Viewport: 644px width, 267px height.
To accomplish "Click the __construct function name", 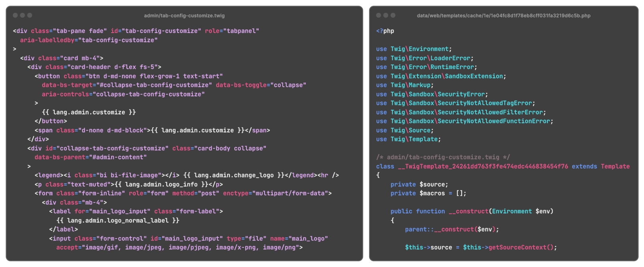I will (x=468, y=211).
